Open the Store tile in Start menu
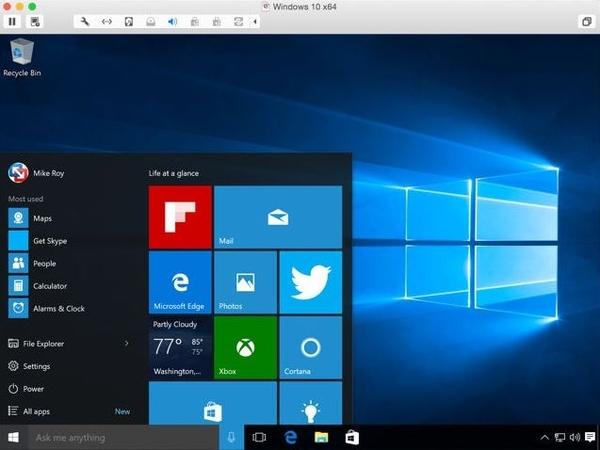 pos(213,403)
